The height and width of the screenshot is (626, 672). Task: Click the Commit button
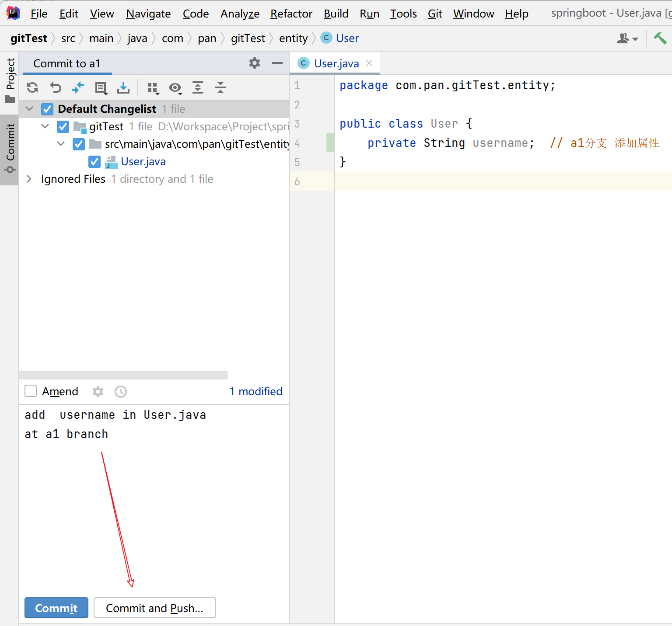pos(56,608)
